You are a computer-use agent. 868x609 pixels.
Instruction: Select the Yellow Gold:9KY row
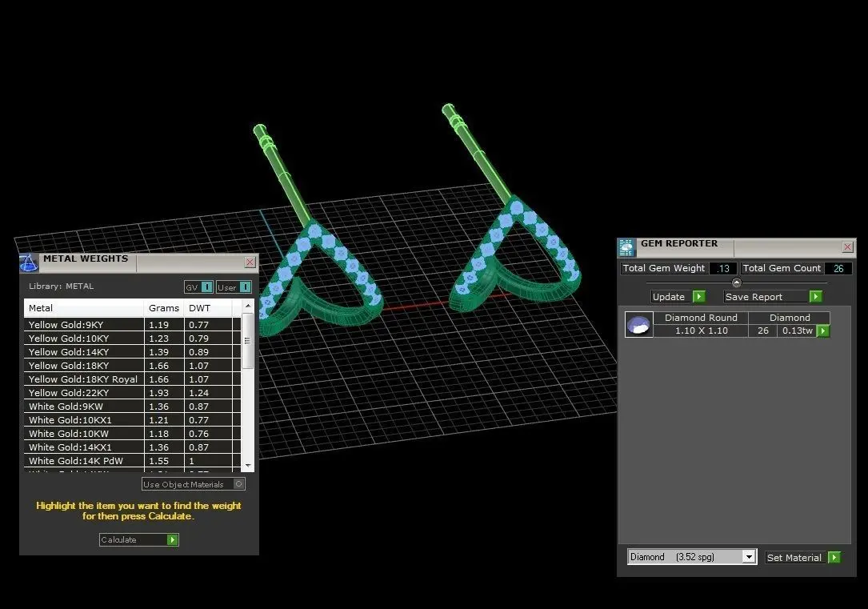click(132, 325)
